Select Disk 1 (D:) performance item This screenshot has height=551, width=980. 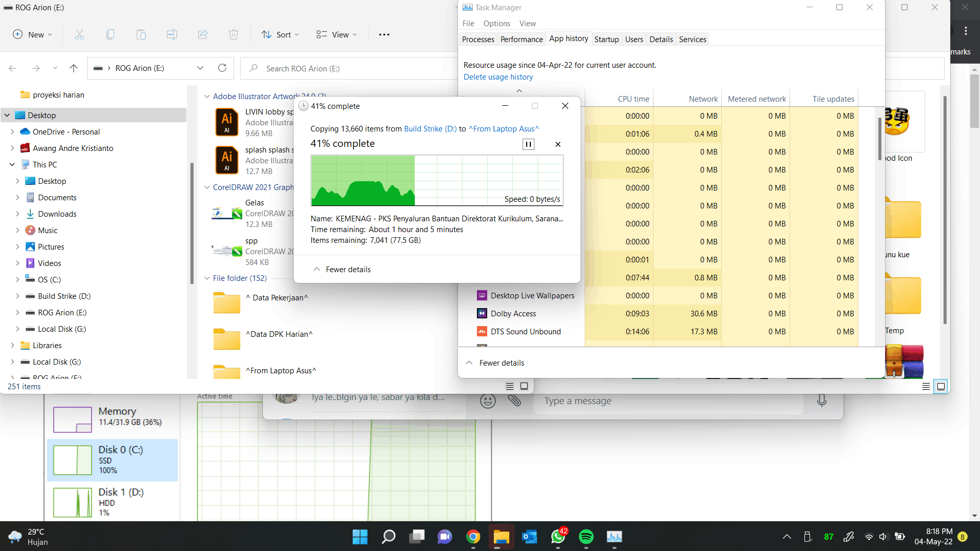point(112,502)
